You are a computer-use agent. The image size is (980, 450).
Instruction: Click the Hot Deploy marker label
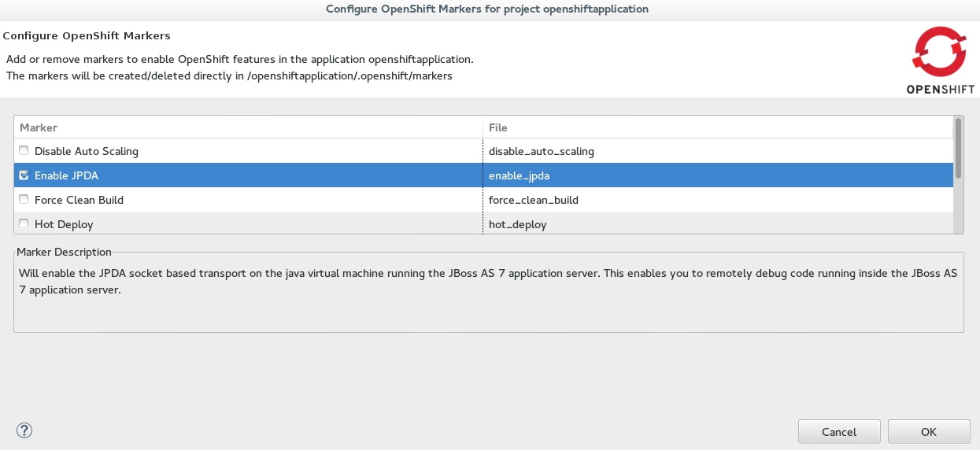(x=64, y=224)
